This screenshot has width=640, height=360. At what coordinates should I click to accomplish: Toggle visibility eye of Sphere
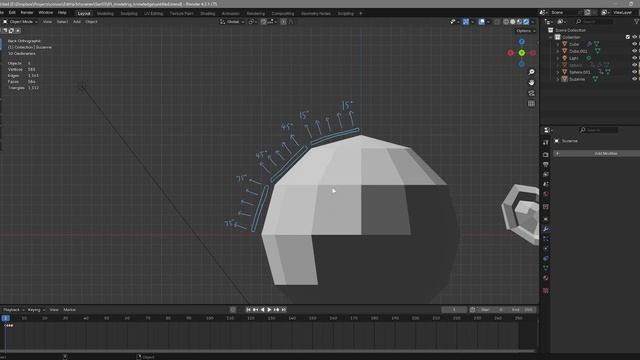pos(634,65)
